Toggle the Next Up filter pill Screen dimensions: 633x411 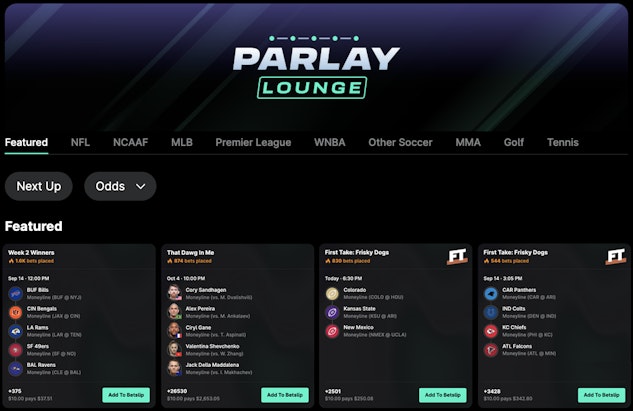[x=39, y=186]
